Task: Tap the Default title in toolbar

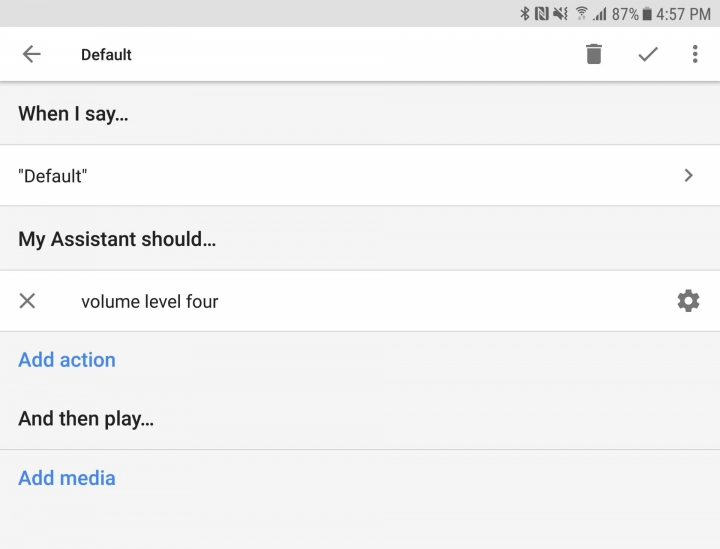Action: (106, 55)
